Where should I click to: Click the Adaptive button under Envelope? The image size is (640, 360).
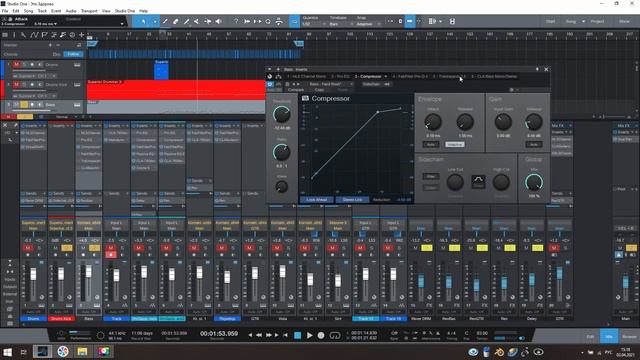[x=454, y=144]
